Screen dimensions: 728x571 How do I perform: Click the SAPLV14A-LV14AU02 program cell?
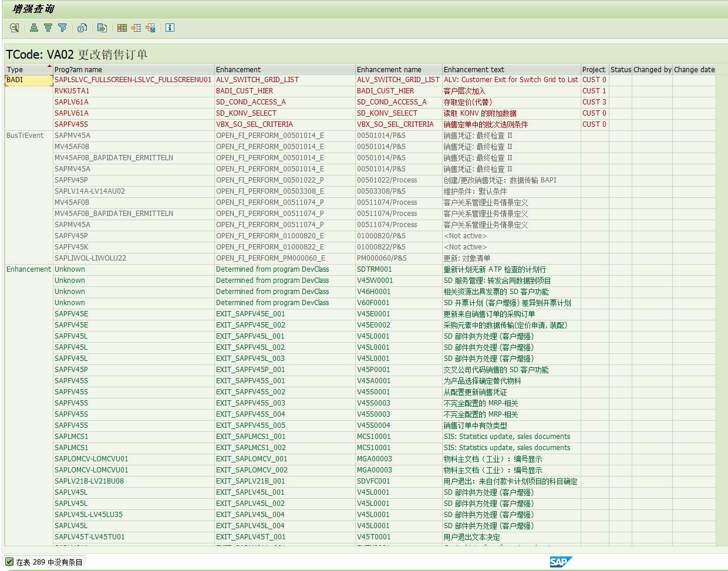click(133, 191)
